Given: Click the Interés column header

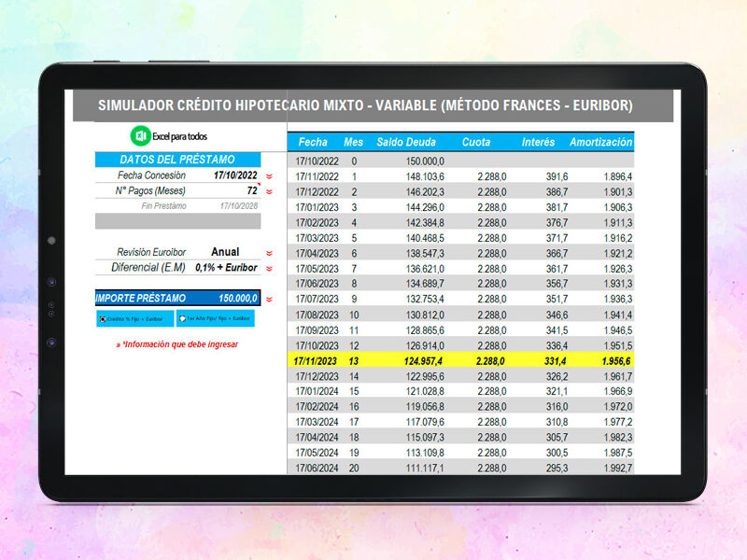Looking at the screenshot, I should [x=538, y=142].
